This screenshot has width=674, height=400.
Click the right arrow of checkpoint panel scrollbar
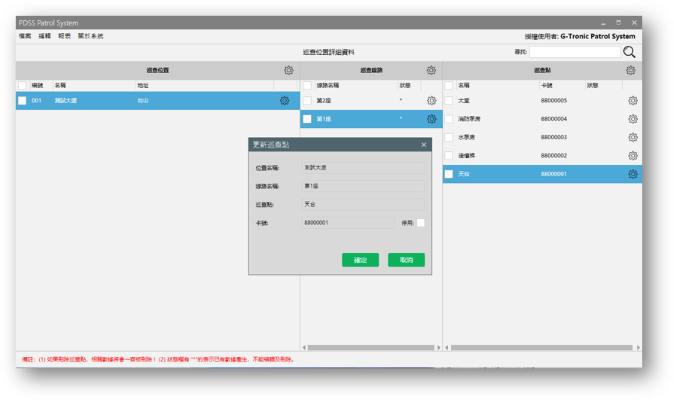(x=638, y=347)
